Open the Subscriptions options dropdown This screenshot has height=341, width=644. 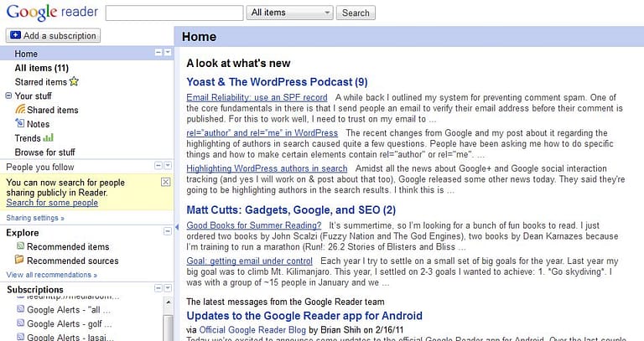click(x=168, y=288)
